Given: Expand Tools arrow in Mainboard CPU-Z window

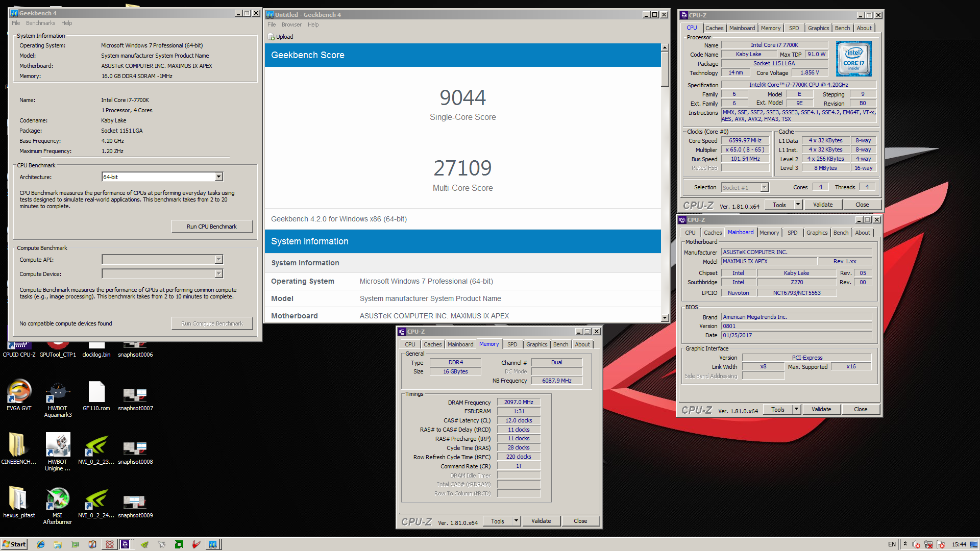Looking at the screenshot, I should (x=796, y=409).
